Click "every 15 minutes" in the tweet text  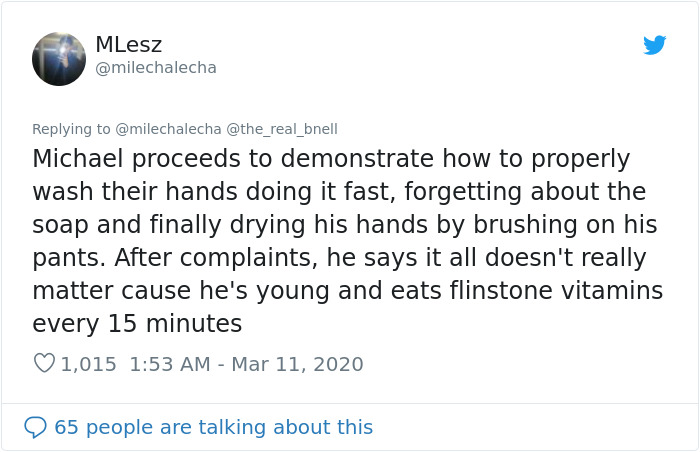(x=137, y=324)
